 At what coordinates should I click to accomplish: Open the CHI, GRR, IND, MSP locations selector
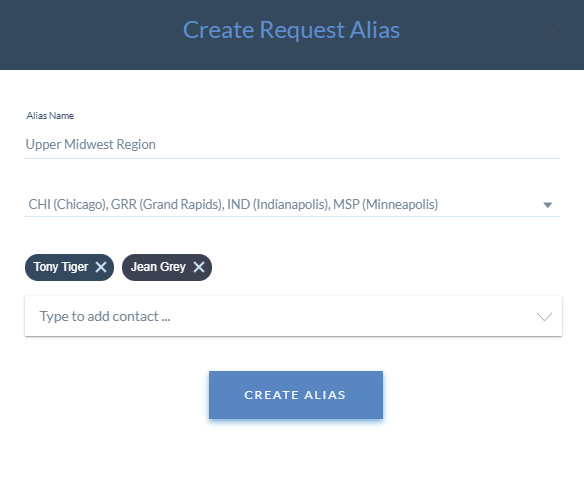click(x=292, y=204)
